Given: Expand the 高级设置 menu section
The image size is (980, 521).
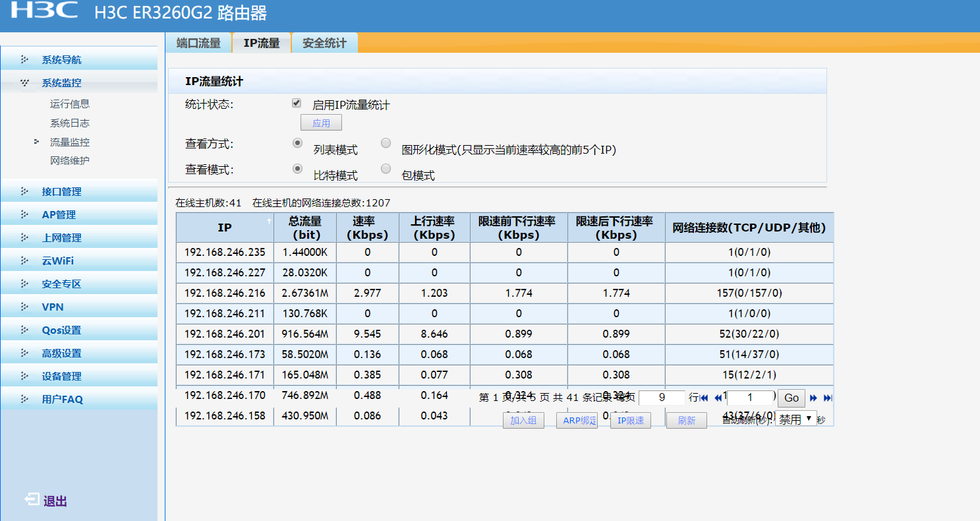Looking at the screenshot, I should pyautogui.click(x=62, y=353).
